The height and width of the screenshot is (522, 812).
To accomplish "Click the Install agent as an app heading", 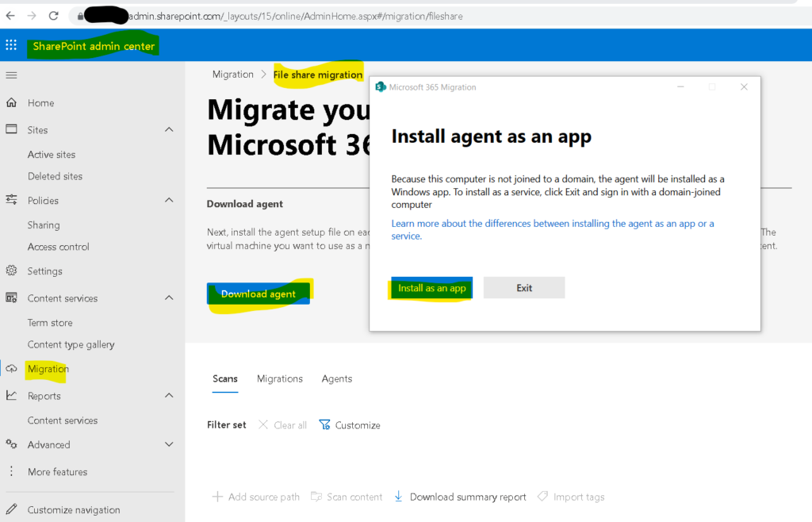I will 492,136.
